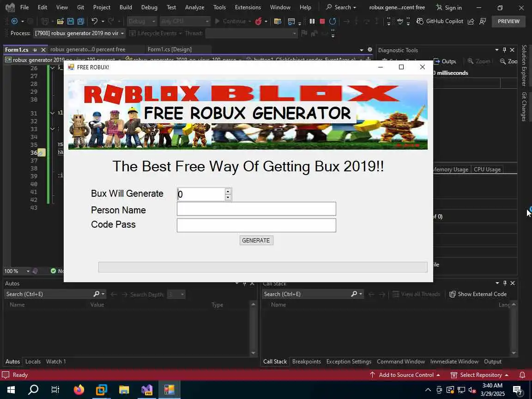Switch to the Form1.cs [Design] tab
This screenshot has width=532, height=399.
169,49
